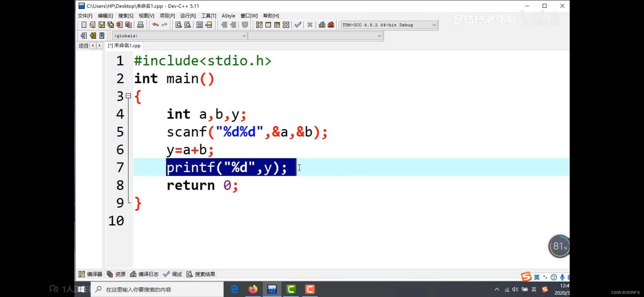Screen dimensions: 644x297
Task: Collapse the code fold at line 3
Action: pos(128,96)
